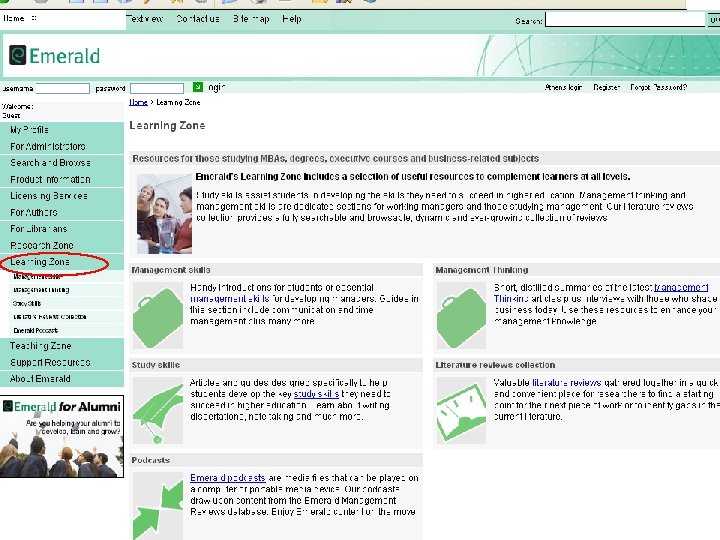720x540 pixels.
Task: Click the Emerald logo in the header
Action: [x=54, y=56]
